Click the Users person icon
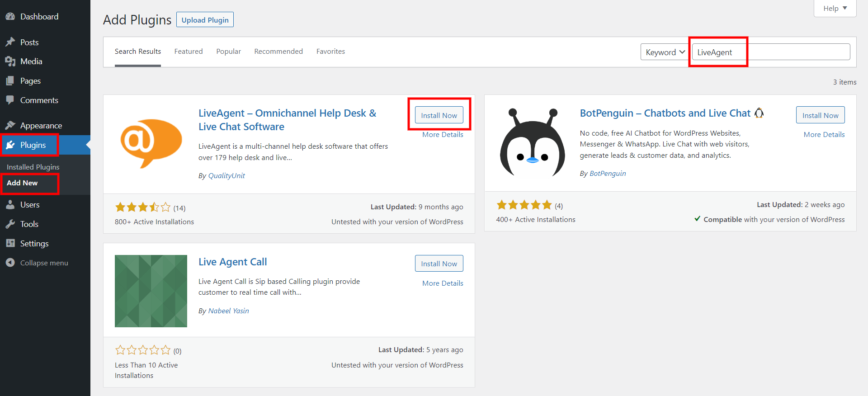This screenshot has width=868, height=396. (x=10, y=205)
